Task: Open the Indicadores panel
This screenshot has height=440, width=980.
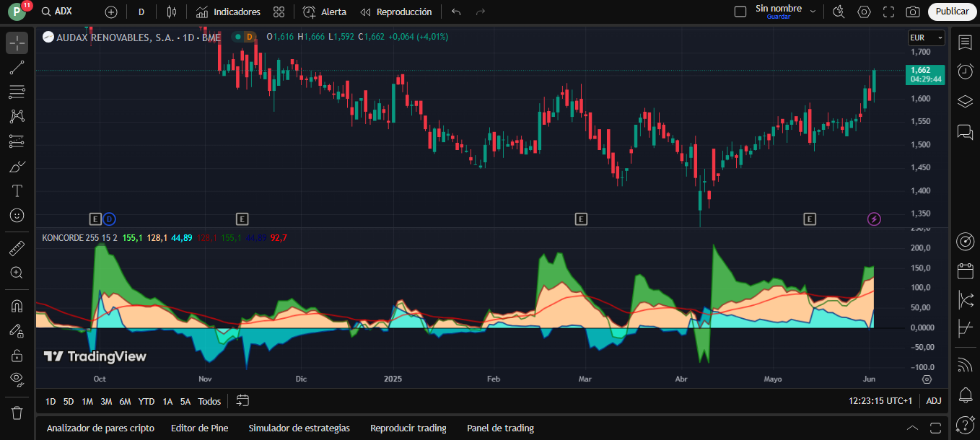Action: pyautogui.click(x=228, y=12)
